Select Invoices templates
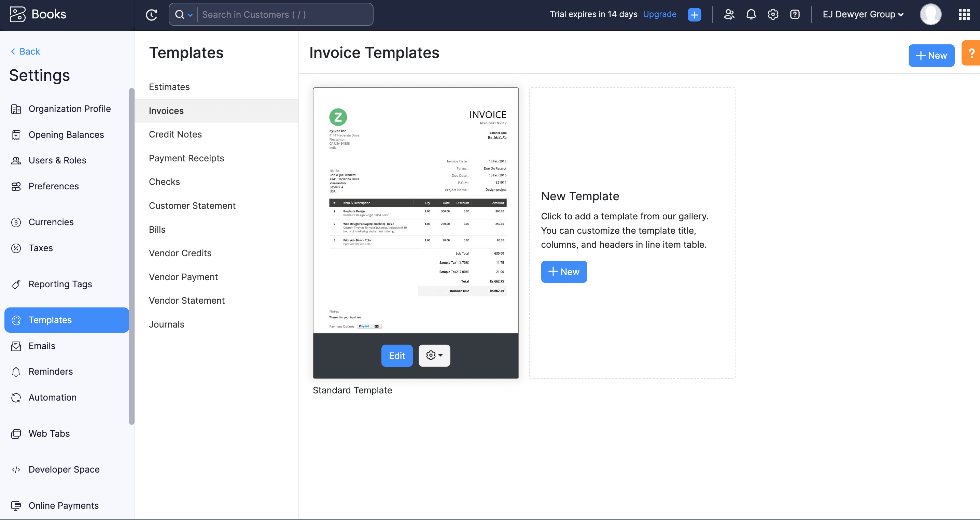This screenshot has width=980, height=520. point(217,111)
